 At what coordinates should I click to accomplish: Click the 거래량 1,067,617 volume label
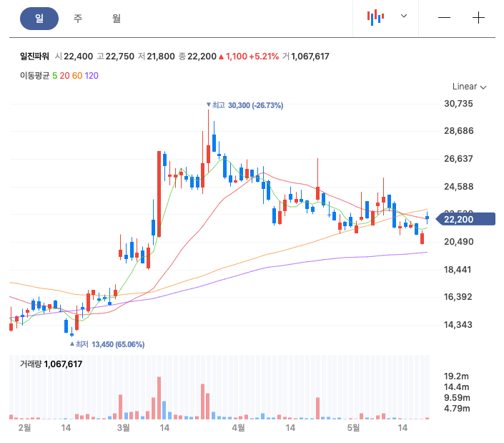(x=51, y=364)
